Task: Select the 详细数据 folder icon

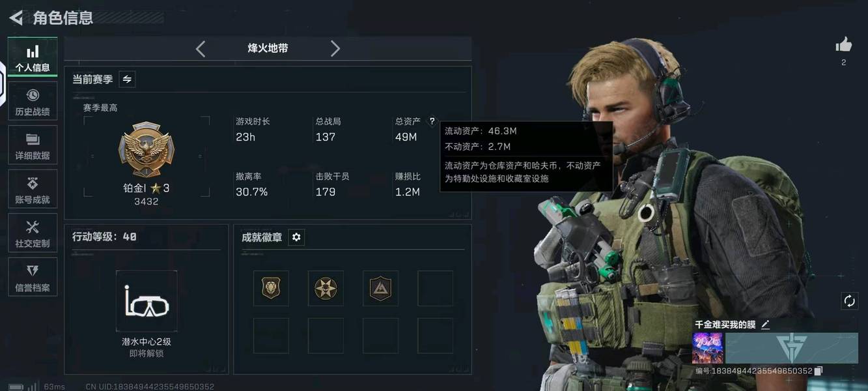Action: coord(33,139)
